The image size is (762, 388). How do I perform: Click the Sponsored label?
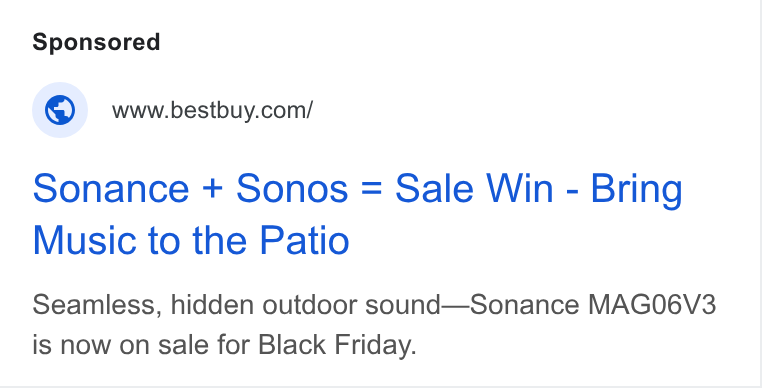[x=96, y=42]
